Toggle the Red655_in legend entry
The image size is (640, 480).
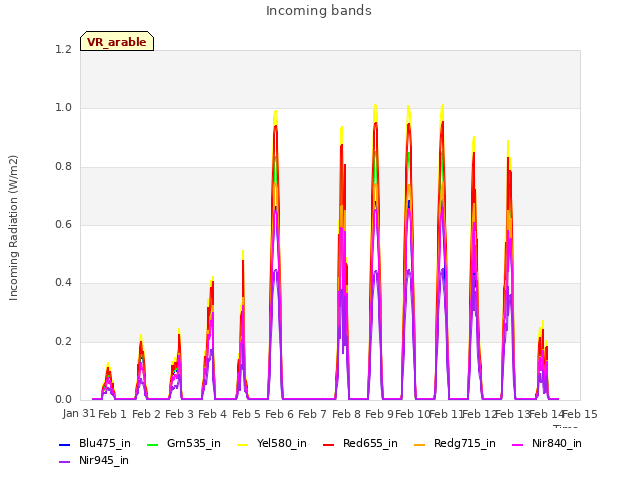pyautogui.click(x=360, y=444)
